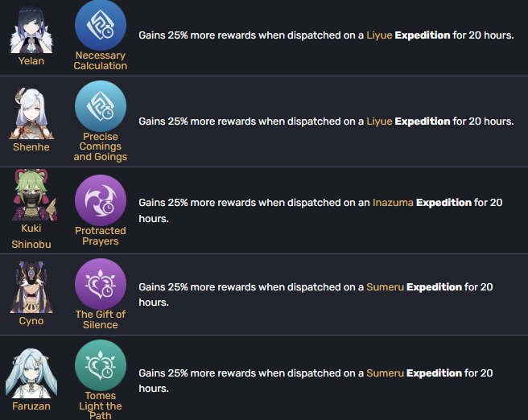Click the Sumeru link in Faruzan's row
Image resolution: width=528 pixels, height=420 pixels.
point(385,373)
